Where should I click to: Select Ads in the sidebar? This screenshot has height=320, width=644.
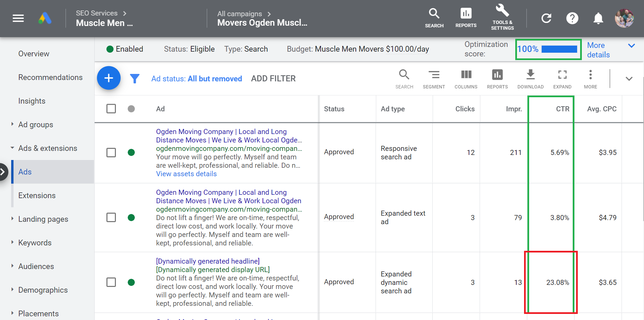pyautogui.click(x=53, y=172)
